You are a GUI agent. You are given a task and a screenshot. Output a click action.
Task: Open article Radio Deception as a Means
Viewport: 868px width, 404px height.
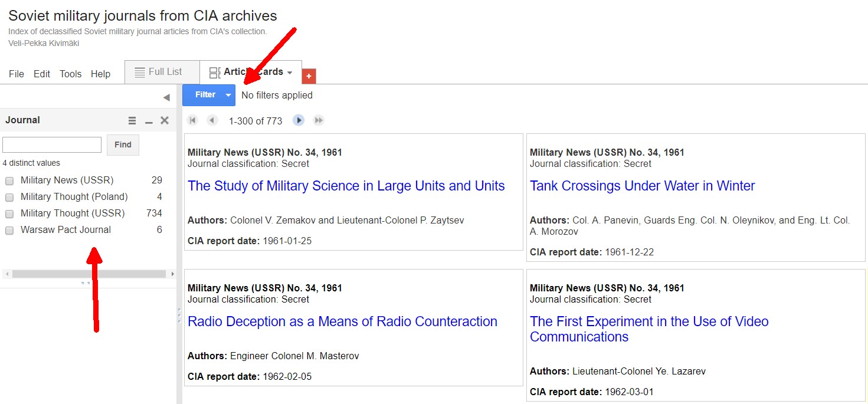click(x=342, y=321)
